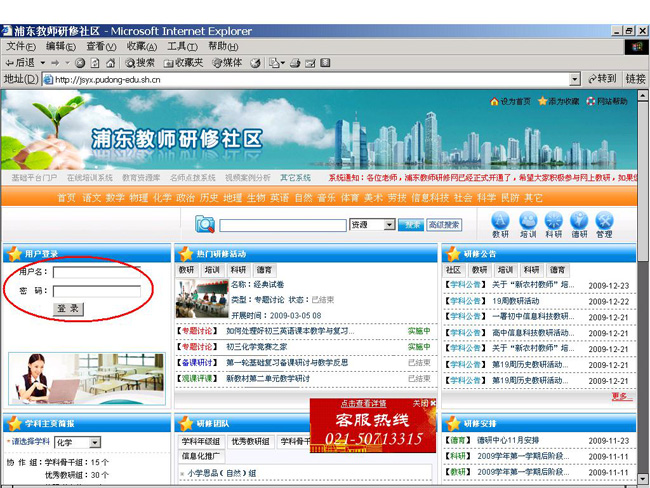Click 网站帮助 lifebuoy icon link
Screen dimensions: 650x488
[606, 101]
